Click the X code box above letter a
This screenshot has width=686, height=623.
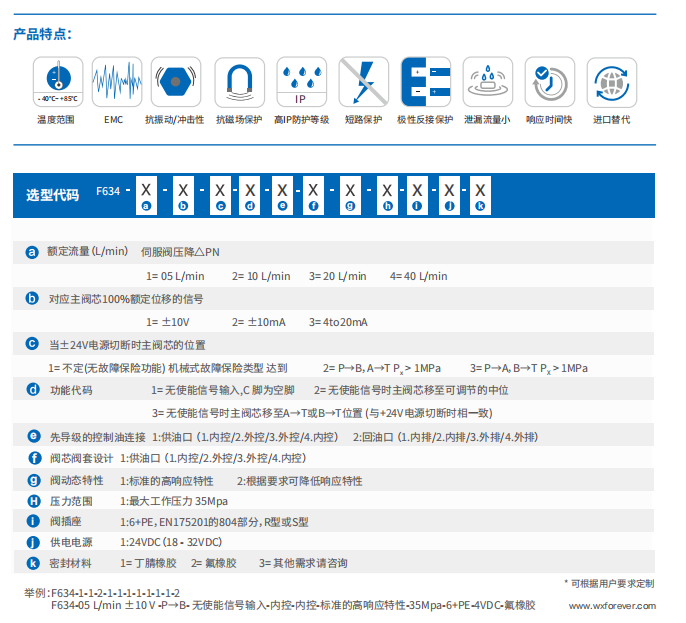(x=146, y=189)
